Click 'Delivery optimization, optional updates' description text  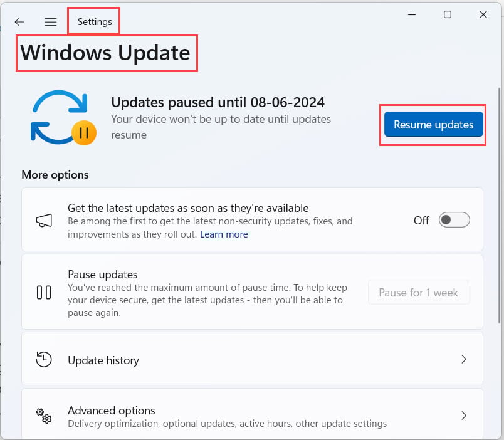pos(228,424)
